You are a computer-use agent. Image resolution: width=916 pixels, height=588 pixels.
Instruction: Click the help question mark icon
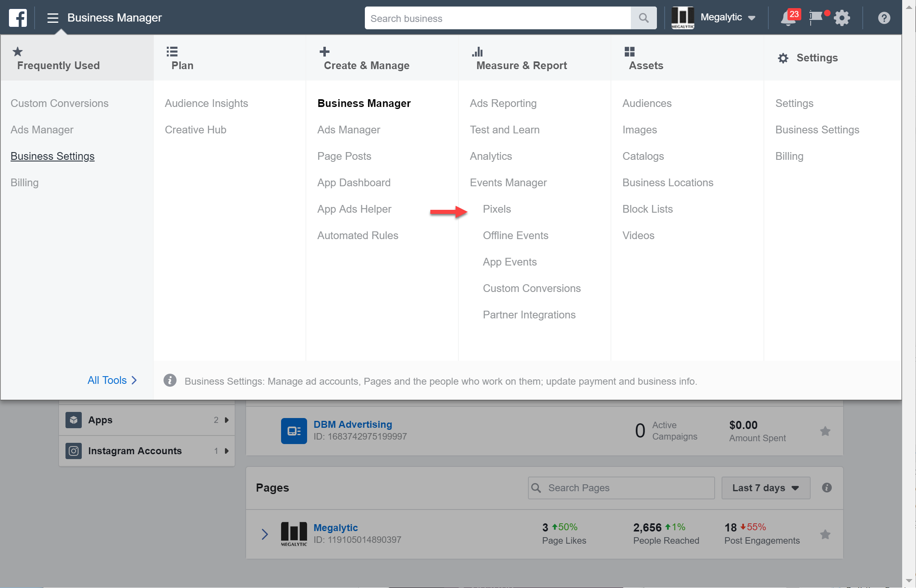884,18
